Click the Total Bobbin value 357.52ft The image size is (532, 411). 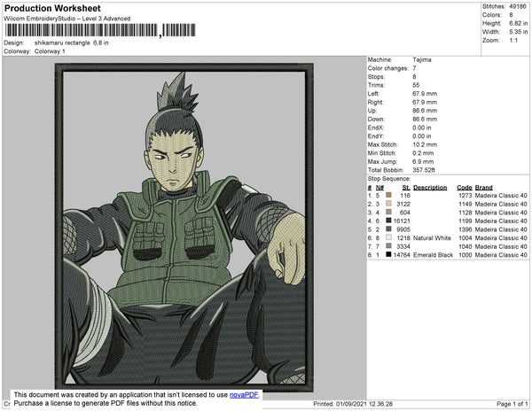click(424, 170)
